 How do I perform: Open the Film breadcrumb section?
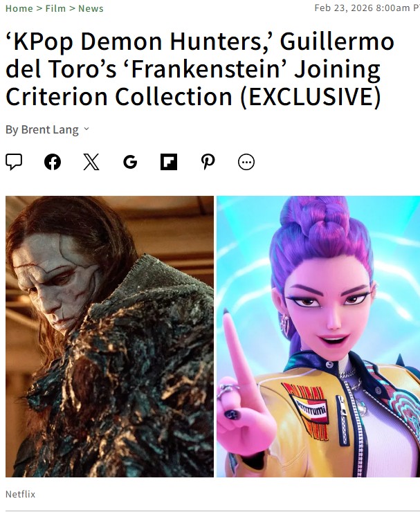pos(55,8)
